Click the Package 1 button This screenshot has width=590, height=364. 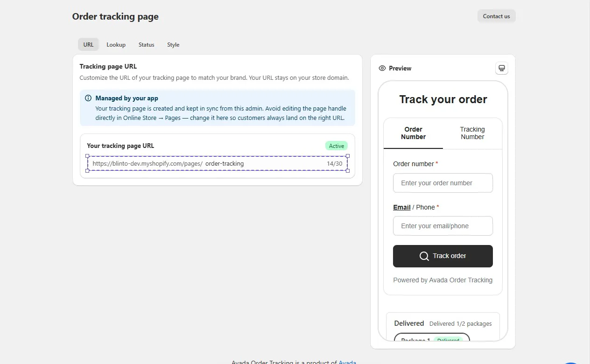coord(432,337)
